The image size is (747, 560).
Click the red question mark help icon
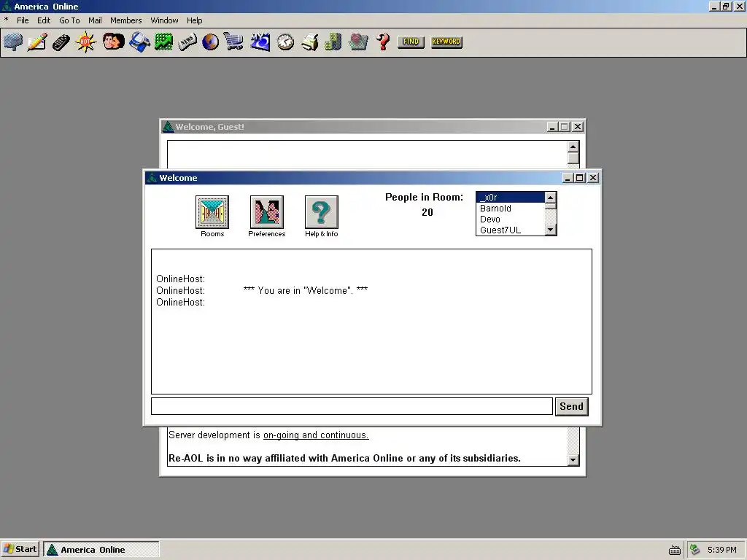click(383, 42)
